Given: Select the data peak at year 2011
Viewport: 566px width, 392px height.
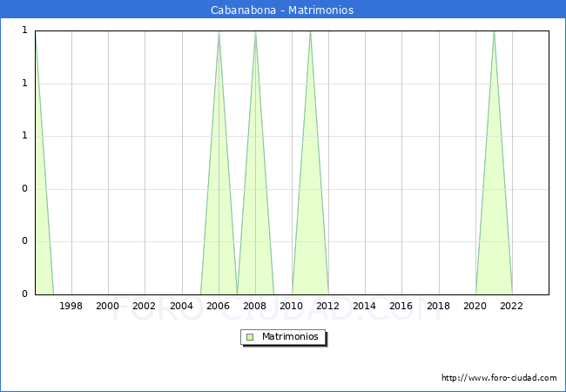Looking at the screenshot, I should [x=310, y=33].
